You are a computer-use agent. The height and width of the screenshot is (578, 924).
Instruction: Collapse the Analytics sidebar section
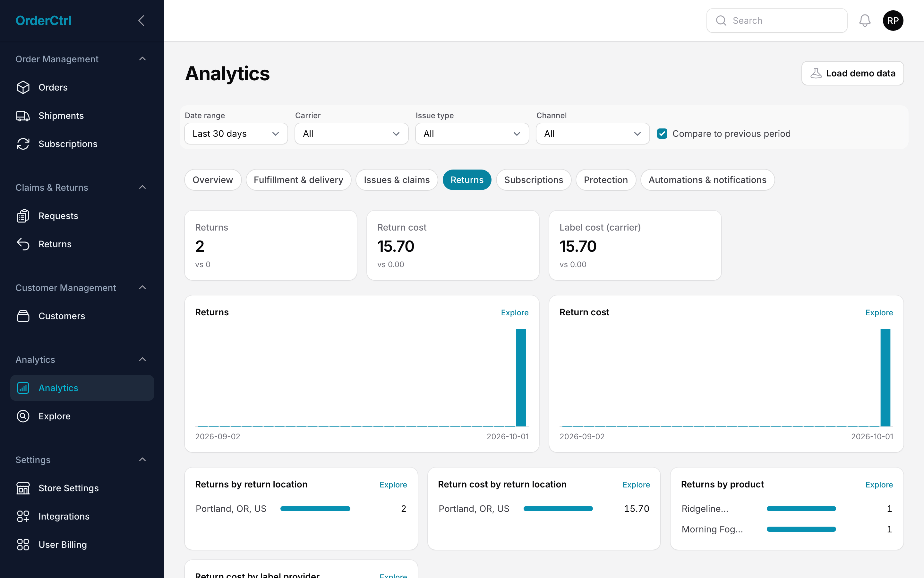[142, 359]
